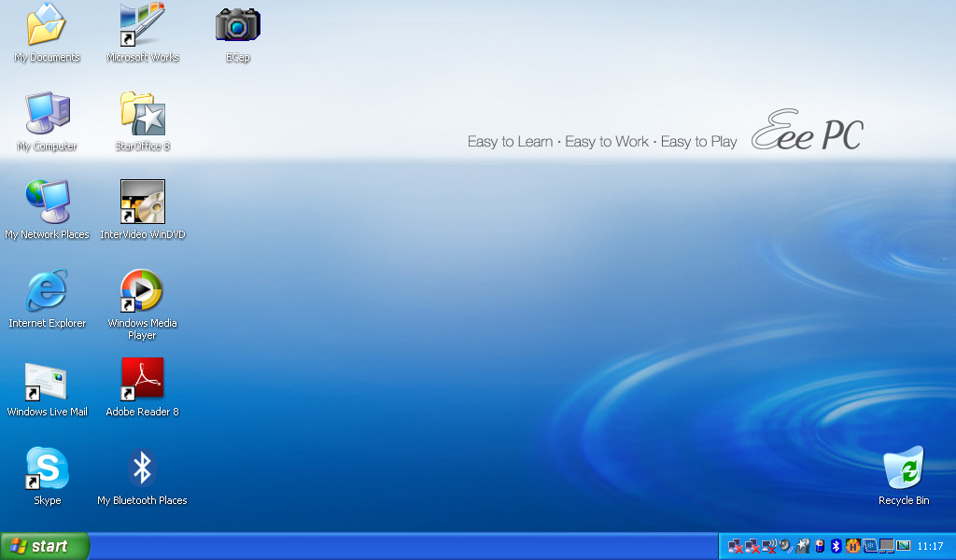This screenshot has width=956, height=560.
Task: Click the 11:17 taskbar clock
Action: [x=931, y=546]
